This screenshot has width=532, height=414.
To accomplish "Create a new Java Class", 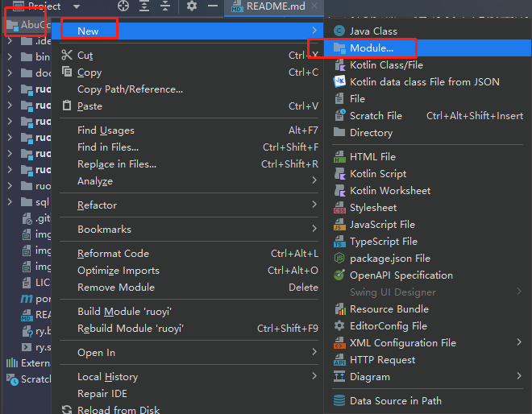I will coord(428,31).
